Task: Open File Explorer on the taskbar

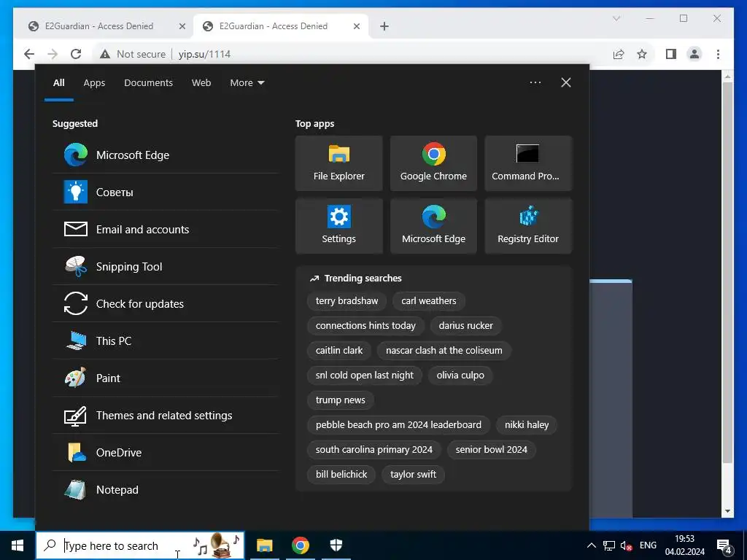Action: [x=264, y=545]
